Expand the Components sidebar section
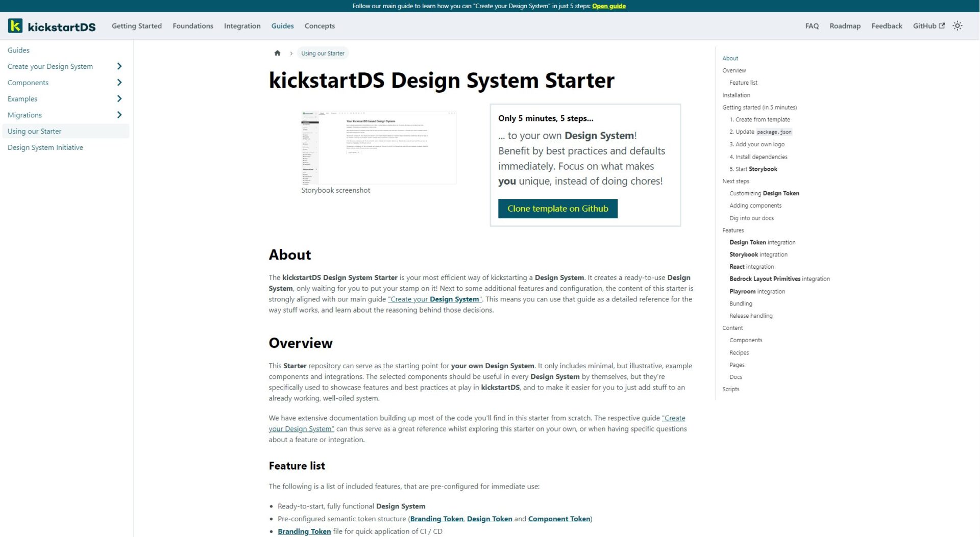Screen dimensions: 980x537 (119, 82)
